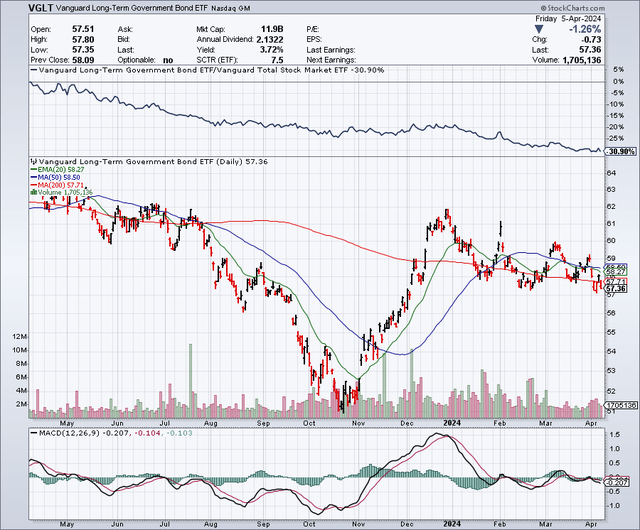
Task: Click the '2024' label on the bottom date axis
Action: [452, 523]
